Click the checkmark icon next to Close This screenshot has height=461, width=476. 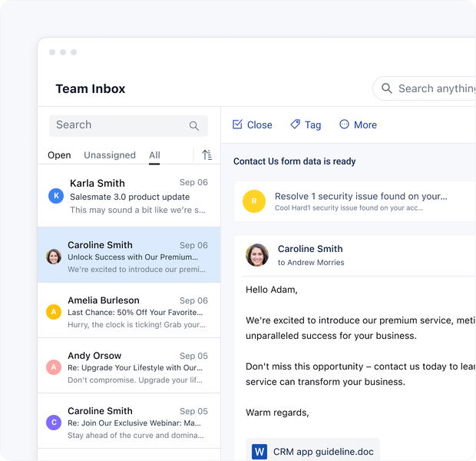237,124
